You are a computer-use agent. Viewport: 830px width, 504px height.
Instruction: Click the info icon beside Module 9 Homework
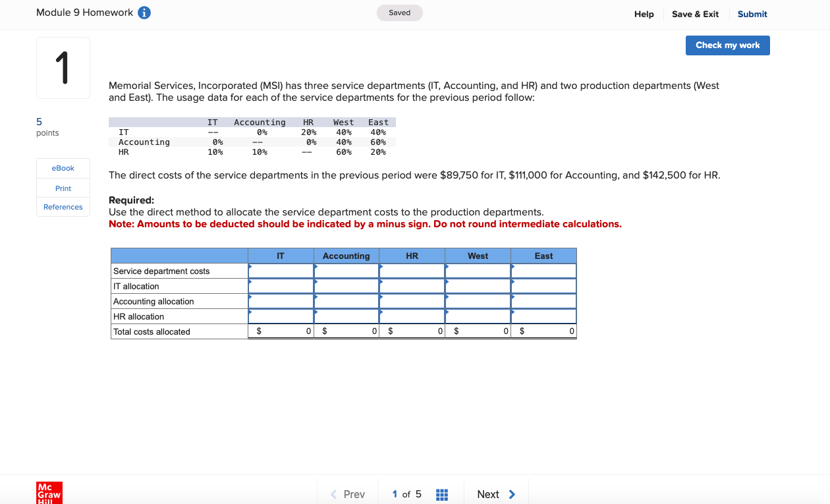pyautogui.click(x=143, y=12)
